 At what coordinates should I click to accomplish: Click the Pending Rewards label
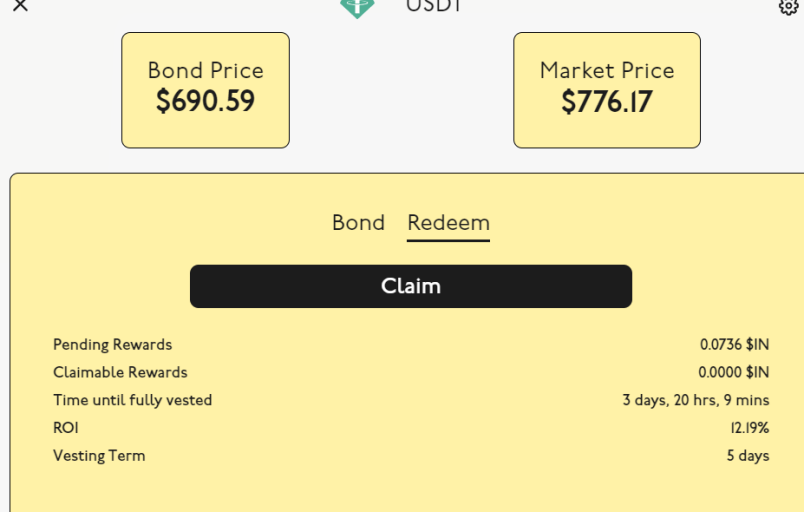(112, 345)
